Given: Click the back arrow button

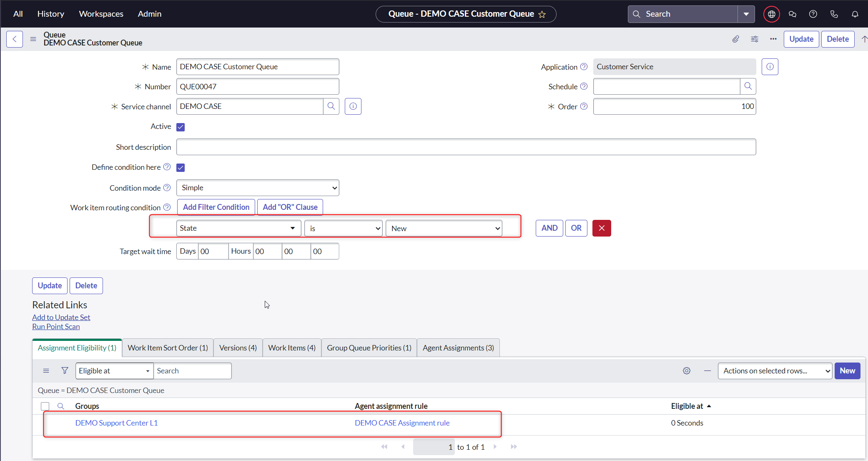Looking at the screenshot, I should click(x=15, y=39).
